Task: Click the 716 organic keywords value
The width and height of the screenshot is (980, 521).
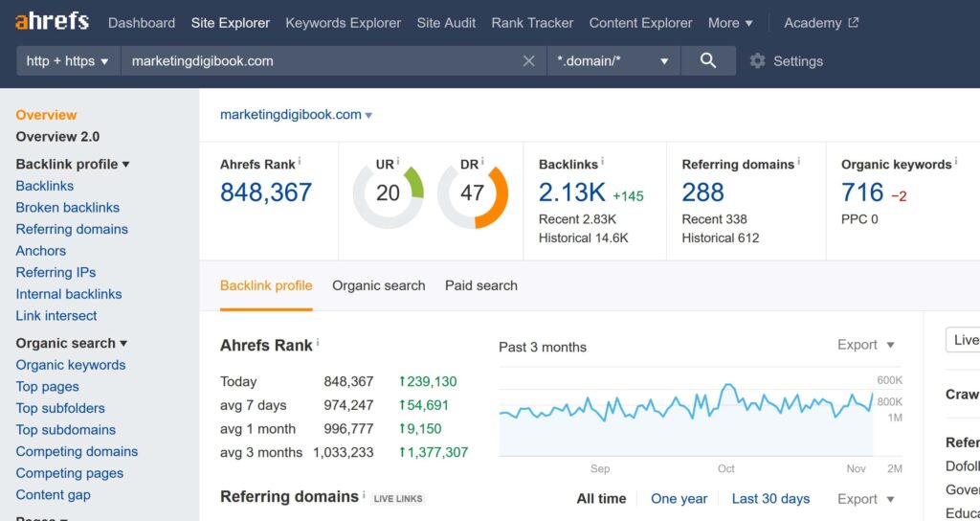Action: tap(862, 193)
